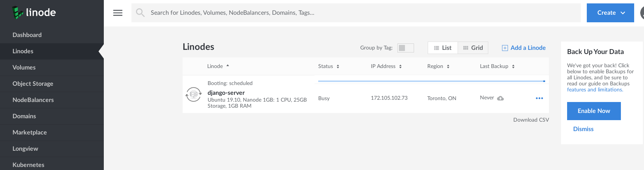
Task: Open the user avatar icon
Action: (x=642, y=13)
